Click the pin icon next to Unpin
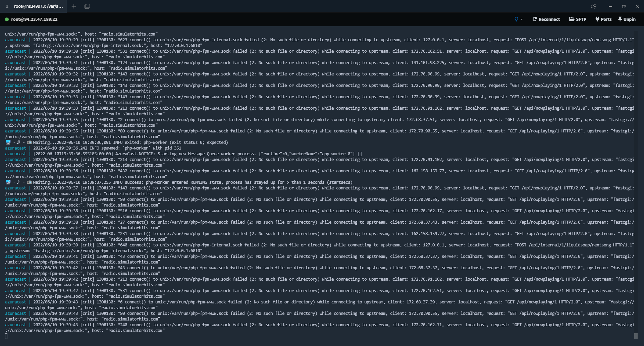The image size is (644, 346). pos(620,19)
